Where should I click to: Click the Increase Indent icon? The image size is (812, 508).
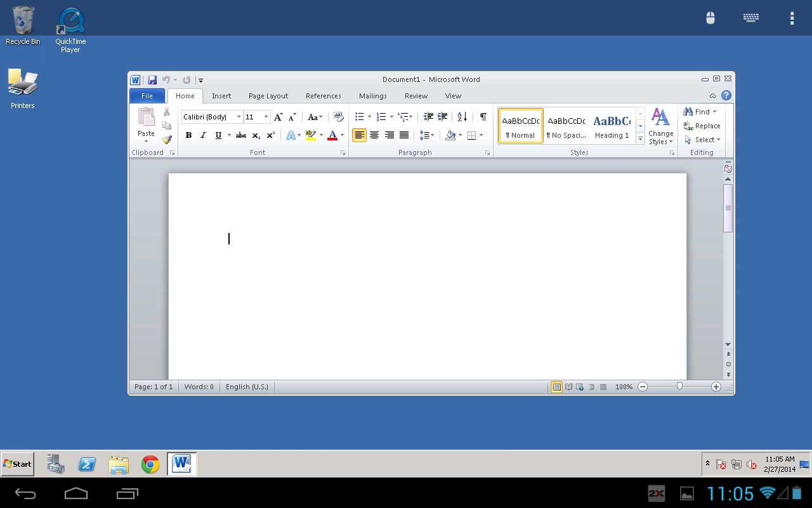pos(443,117)
